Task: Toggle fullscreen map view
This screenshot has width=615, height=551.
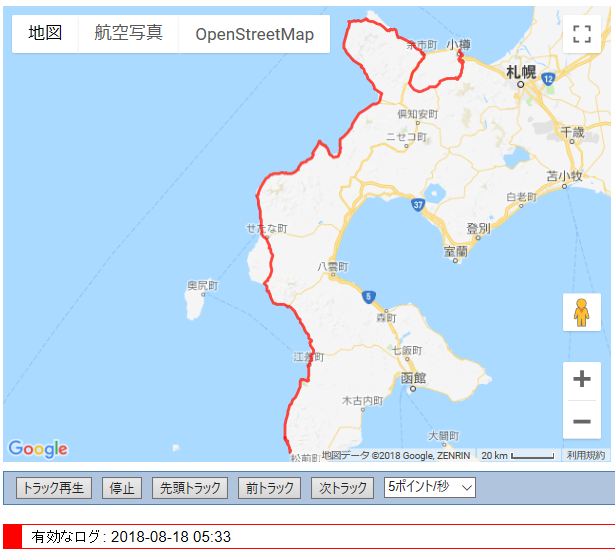Action: click(582, 34)
